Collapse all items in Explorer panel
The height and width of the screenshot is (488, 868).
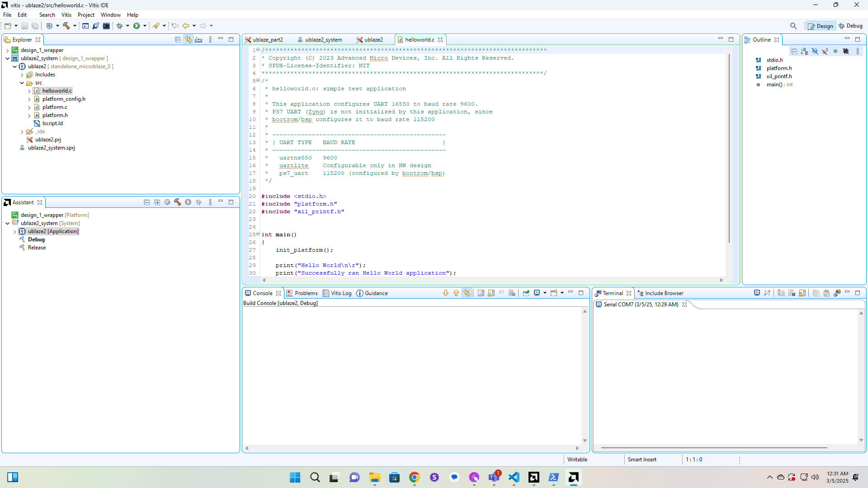178,40
